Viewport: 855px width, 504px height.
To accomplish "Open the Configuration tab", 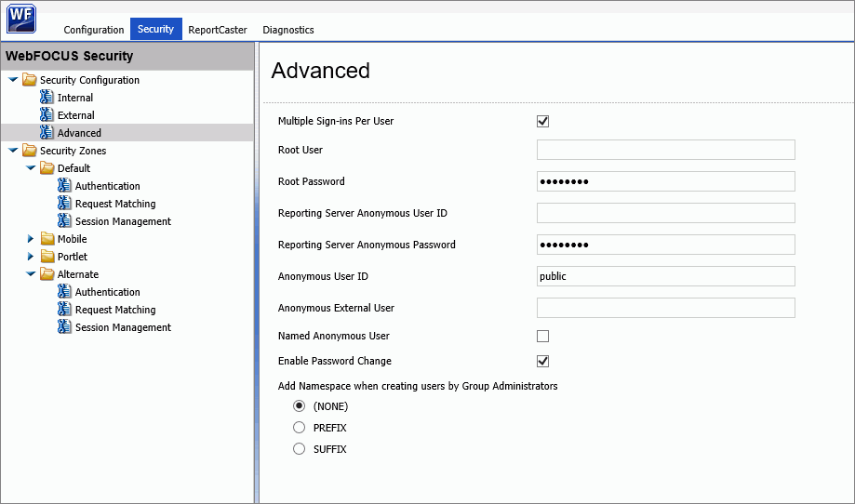I will [94, 30].
